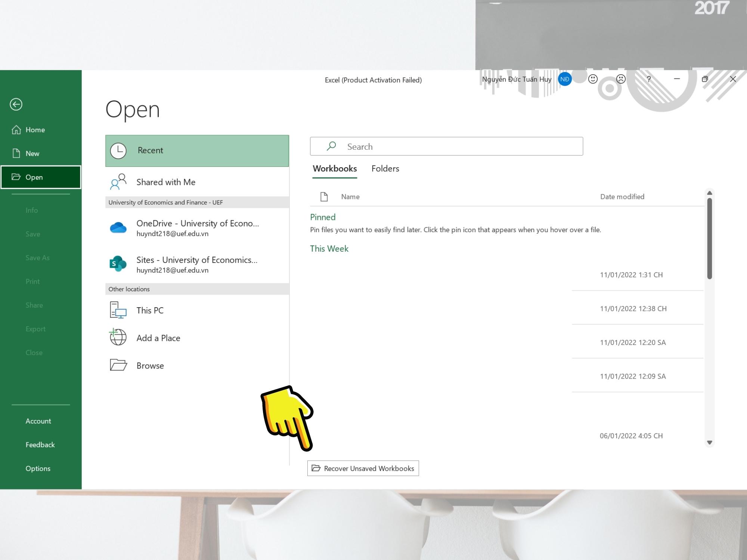Click the Help question mark icon
Screen dimensions: 747x560
(648, 80)
